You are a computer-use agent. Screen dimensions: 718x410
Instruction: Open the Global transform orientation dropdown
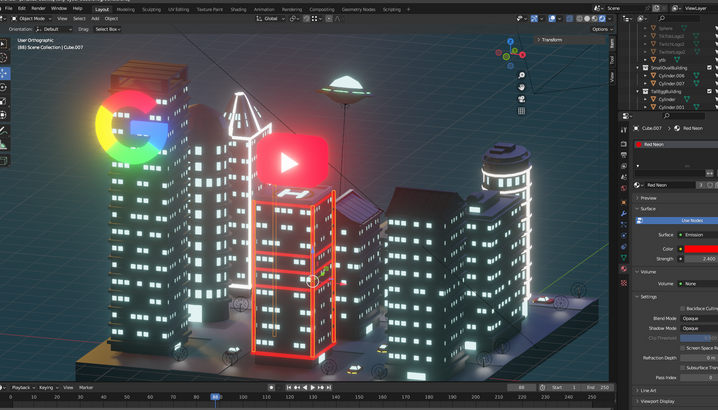pos(271,19)
